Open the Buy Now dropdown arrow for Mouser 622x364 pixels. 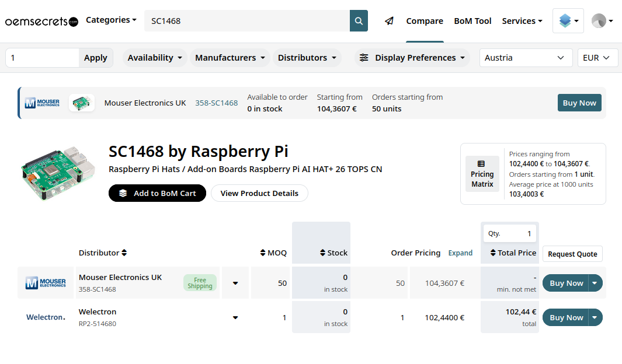click(x=595, y=283)
